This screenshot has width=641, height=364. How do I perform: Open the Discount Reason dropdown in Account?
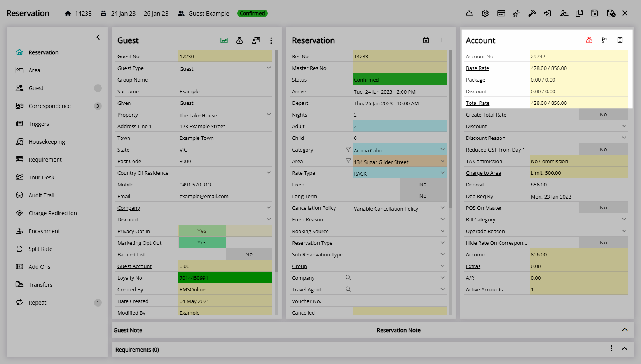[624, 138]
